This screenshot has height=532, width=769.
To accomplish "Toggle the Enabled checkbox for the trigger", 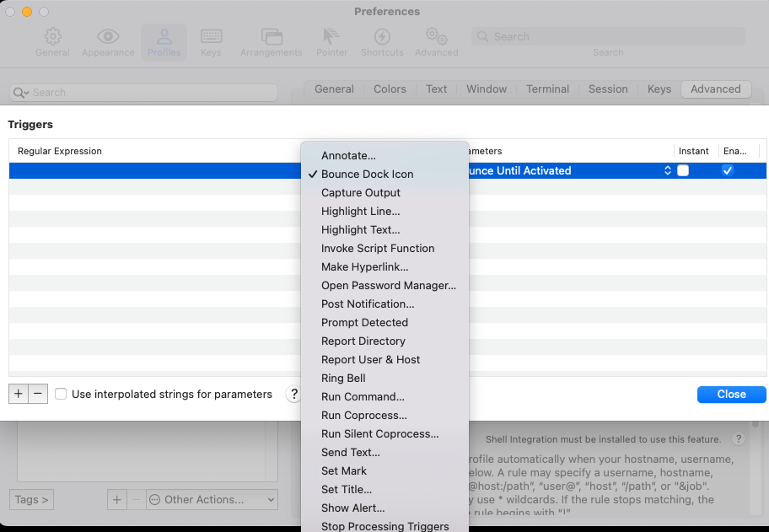I will tap(728, 170).
